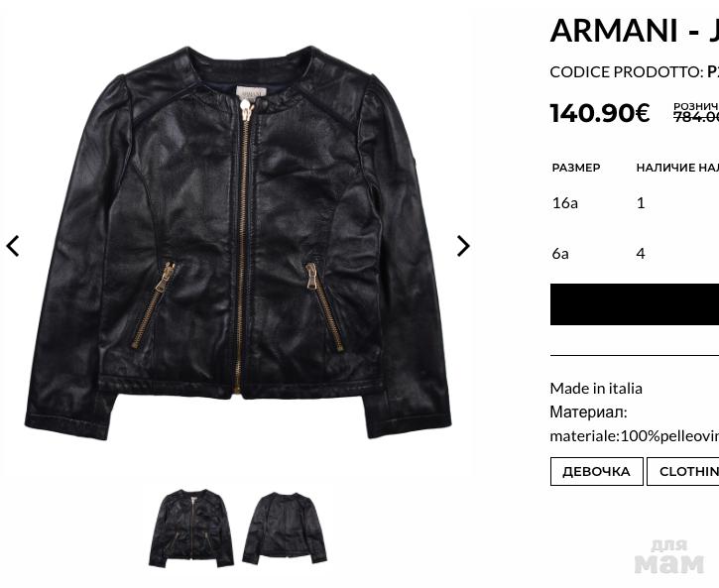Screen dimensions: 719x588
Task: Click the 140.90€ price
Action: click(600, 113)
